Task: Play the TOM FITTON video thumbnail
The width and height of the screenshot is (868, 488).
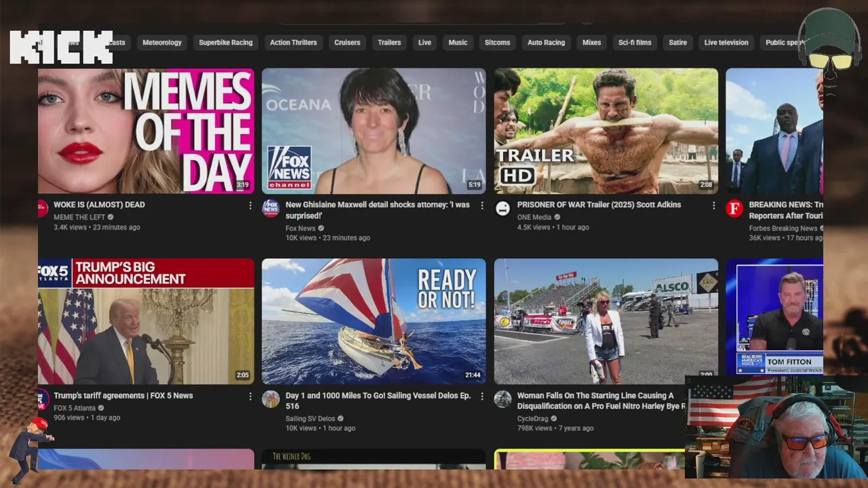Action: pyautogui.click(x=774, y=317)
